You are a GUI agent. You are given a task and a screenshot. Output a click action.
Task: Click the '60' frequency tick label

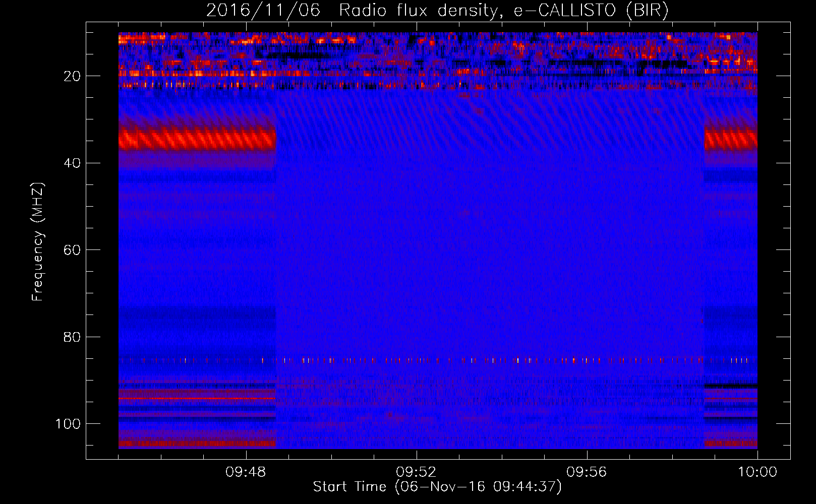(72, 250)
